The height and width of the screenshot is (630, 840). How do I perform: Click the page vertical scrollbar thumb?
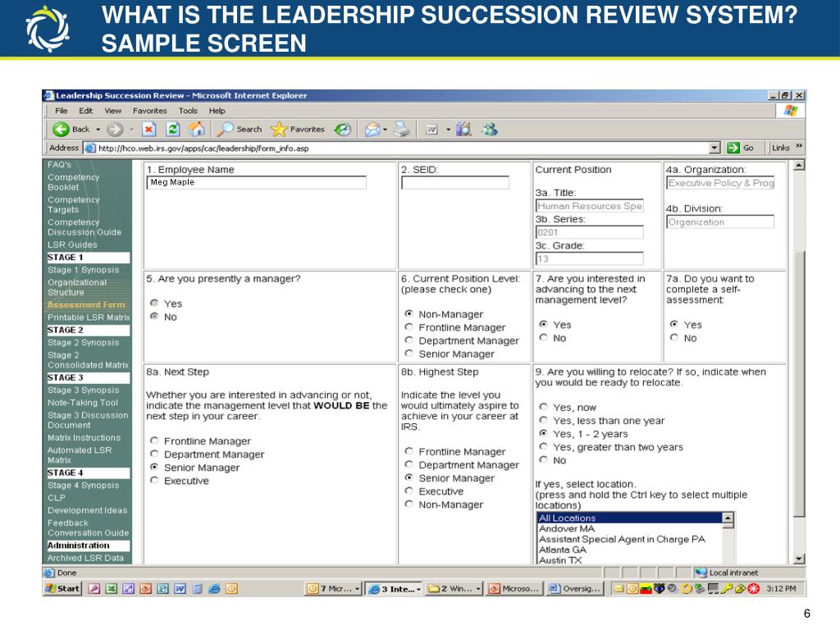click(x=799, y=383)
